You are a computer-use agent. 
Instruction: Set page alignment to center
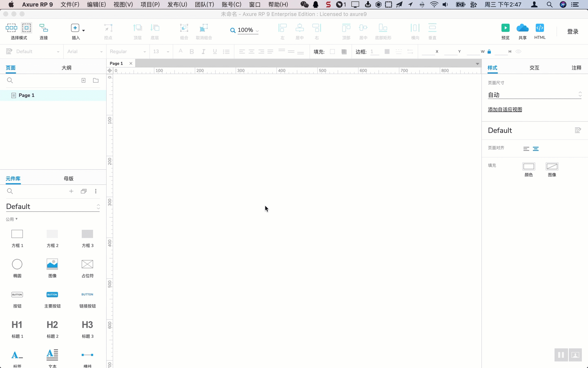(536, 149)
